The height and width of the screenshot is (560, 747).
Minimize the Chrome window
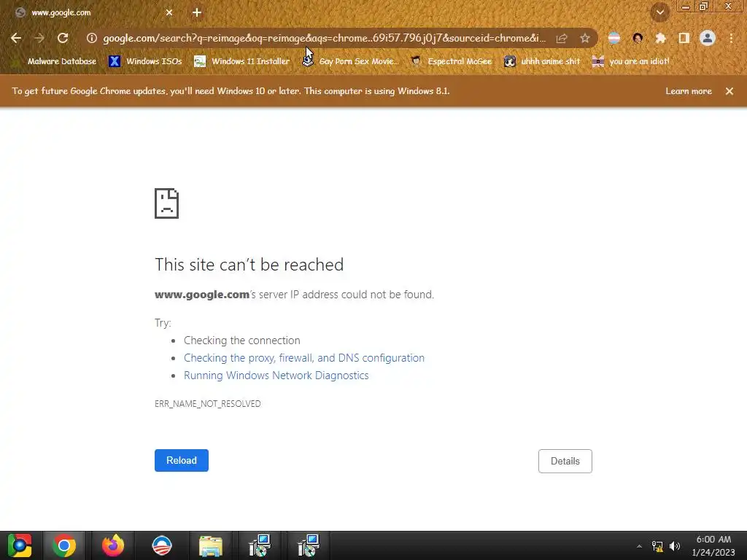click(686, 6)
